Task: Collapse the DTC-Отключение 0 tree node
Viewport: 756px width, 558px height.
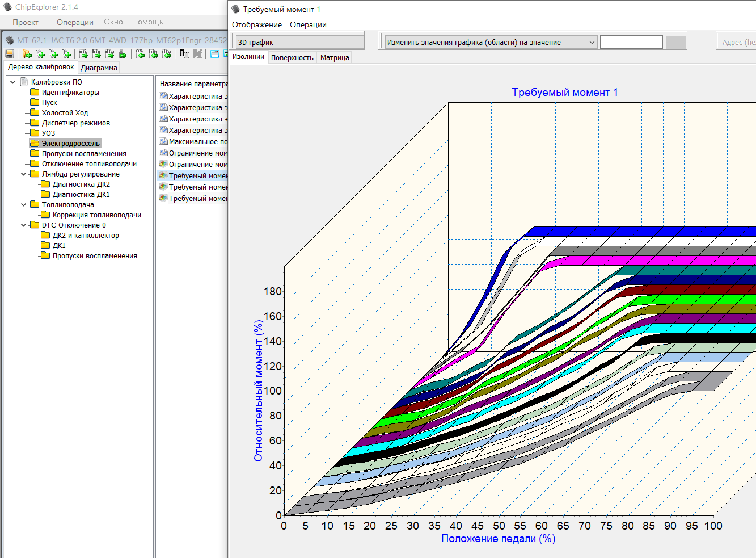Action: [23, 225]
